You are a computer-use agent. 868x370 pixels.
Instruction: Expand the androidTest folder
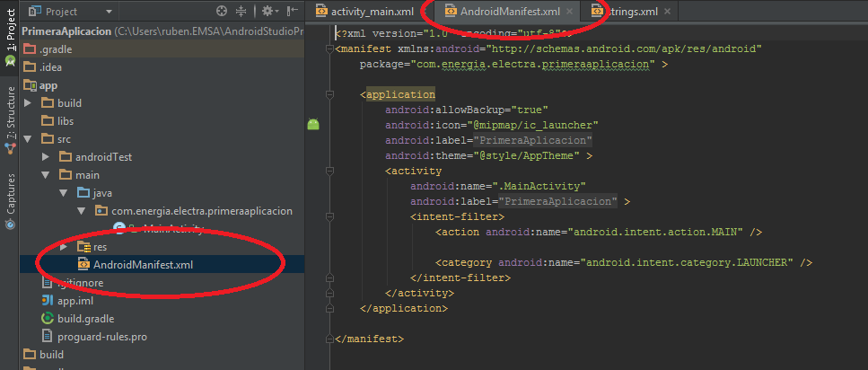pyautogui.click(x=46, y=157)
